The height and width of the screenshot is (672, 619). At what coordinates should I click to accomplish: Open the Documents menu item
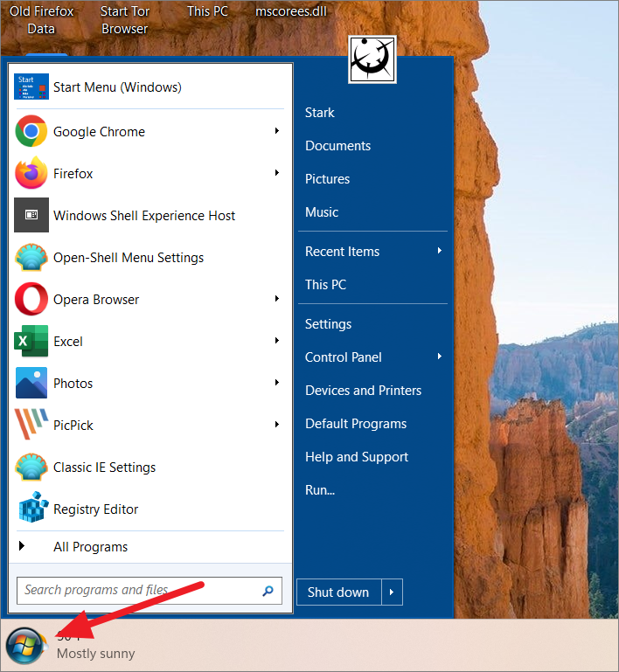337,146
